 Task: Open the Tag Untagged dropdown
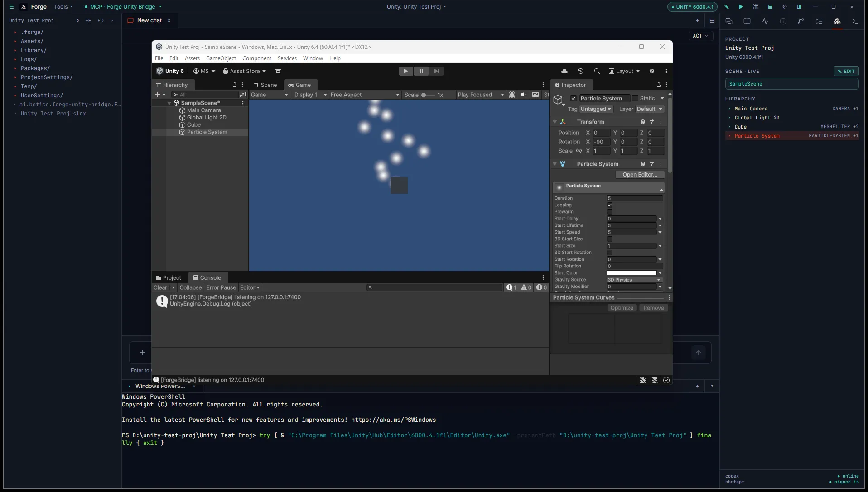click(596, 109)
